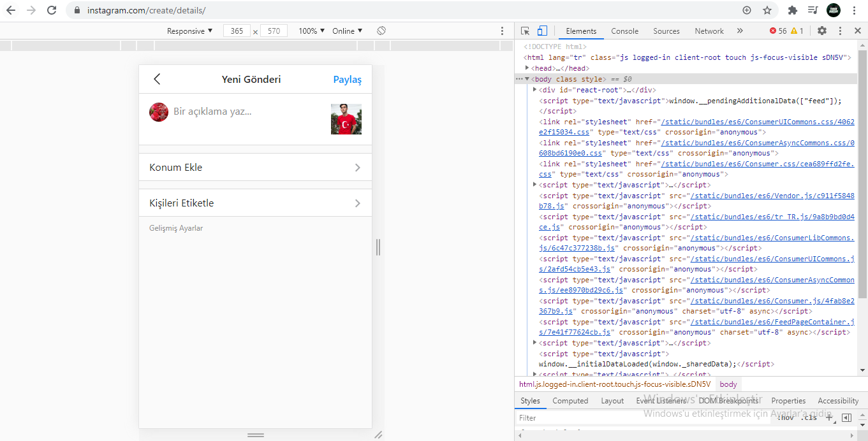Viewport: 868px width, 441px height.
Task: Show more DevTools tabs with double chevron
Action: (x=740, y=31)
